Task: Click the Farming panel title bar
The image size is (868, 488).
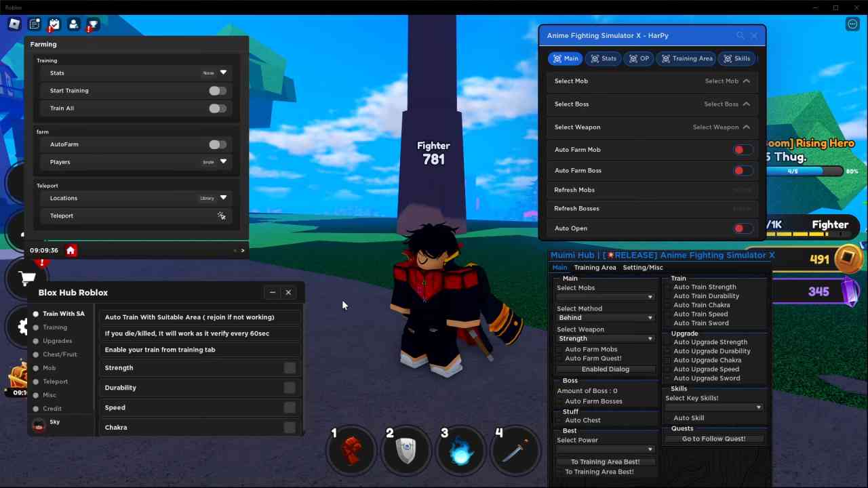Action: pos(136,45)
